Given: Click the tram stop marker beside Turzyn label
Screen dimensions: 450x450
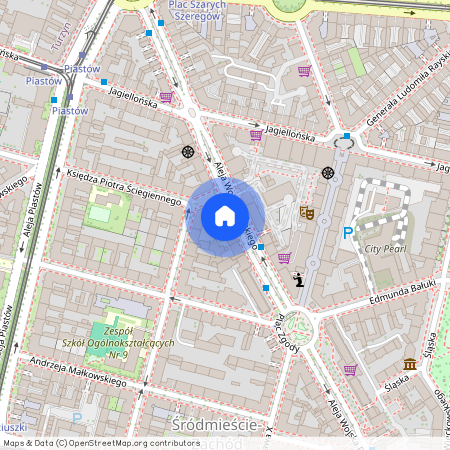Looking at the screenshot, I should 82,55.
